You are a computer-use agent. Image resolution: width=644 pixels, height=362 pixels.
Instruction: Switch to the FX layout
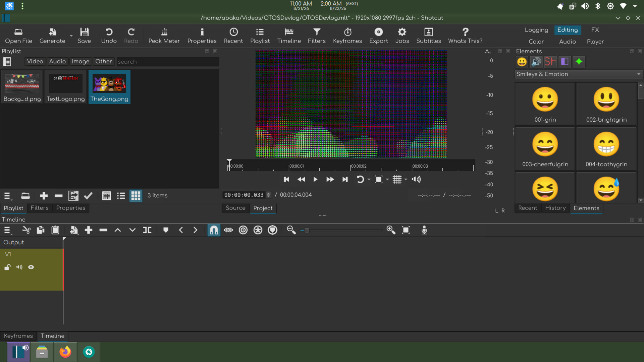coord(595,30)
